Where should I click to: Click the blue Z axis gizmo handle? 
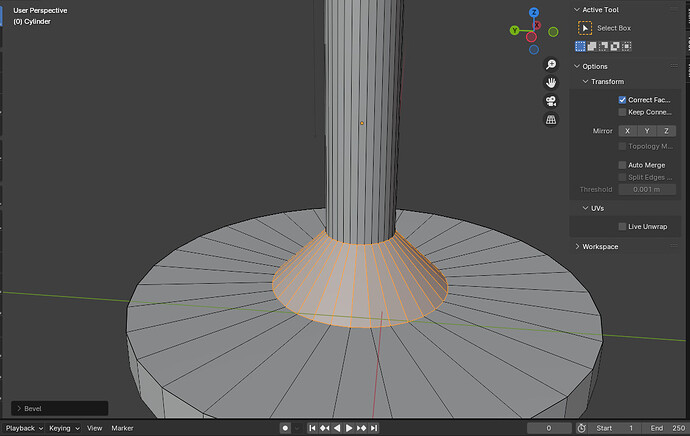(x=534, y=12)
